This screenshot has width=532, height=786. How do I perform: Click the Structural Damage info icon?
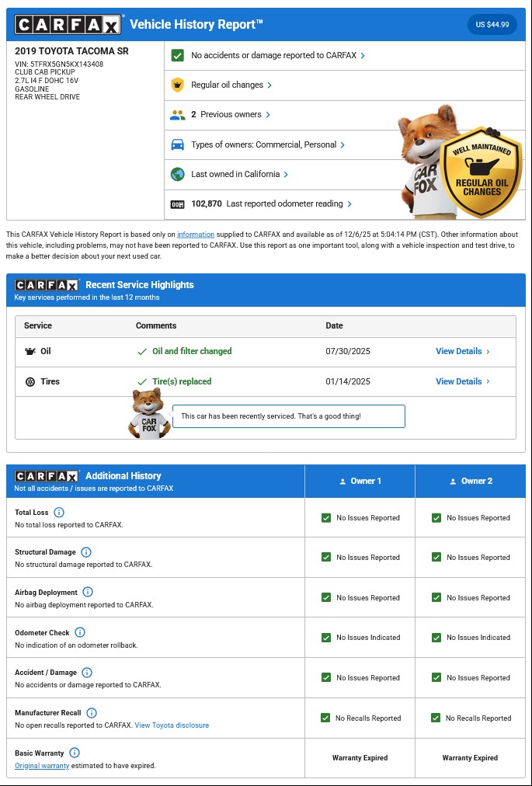(x=86, y=552)
